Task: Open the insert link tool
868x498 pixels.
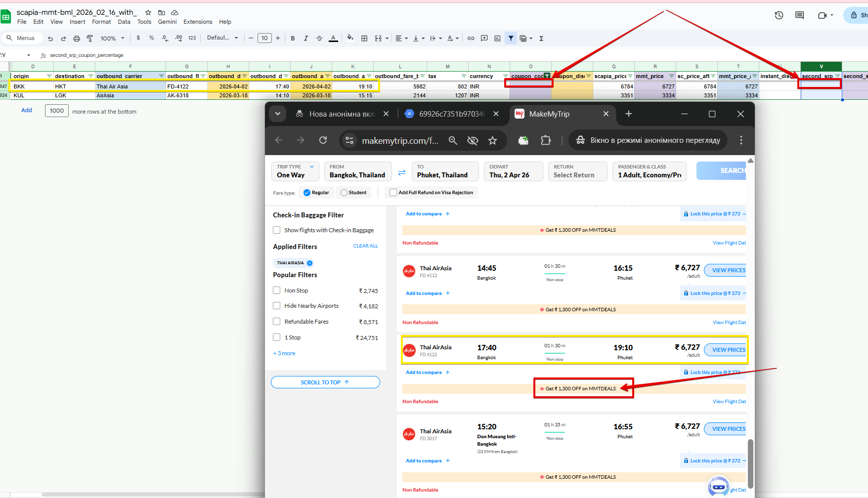Action: (x=471, y=39)
